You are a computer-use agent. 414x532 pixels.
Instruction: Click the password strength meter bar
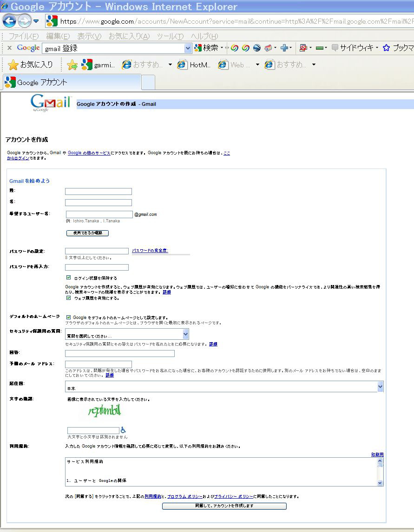pyautogui.click(x=161, y=254)
